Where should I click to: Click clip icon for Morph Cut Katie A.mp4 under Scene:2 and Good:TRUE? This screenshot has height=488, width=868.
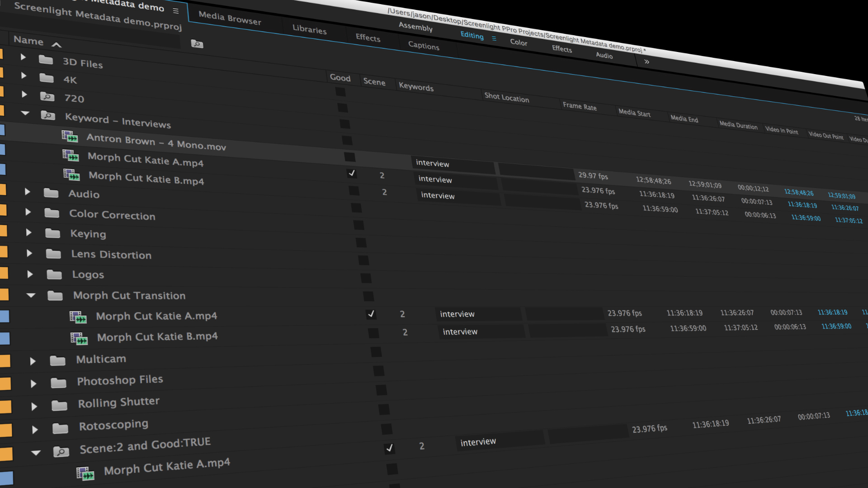(x=85, y=474)
